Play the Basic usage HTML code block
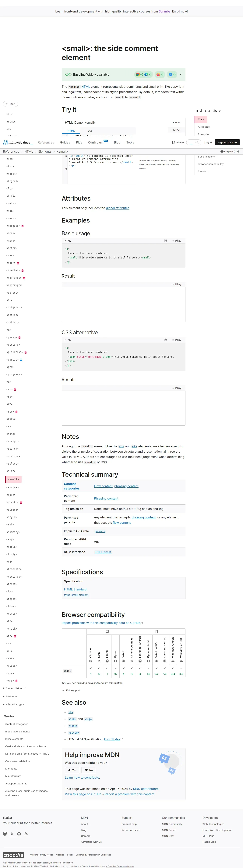Image resolution: width=243 pixels, height=868 pixels. click(x=177, y=241)
